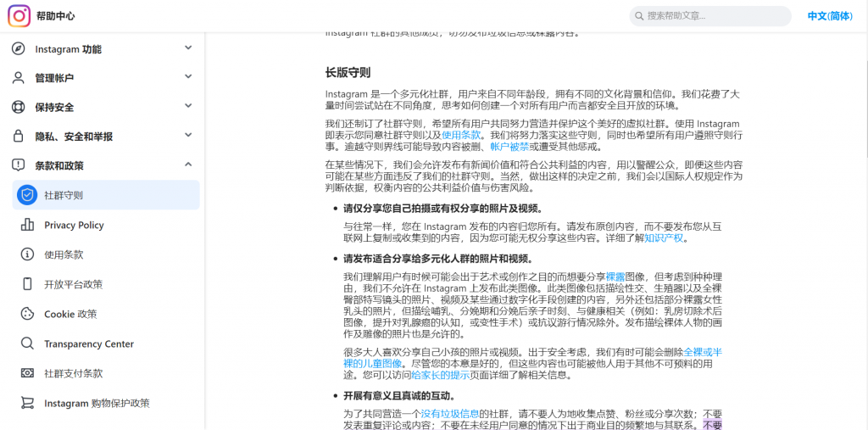
Task: Click the 长版守则 heading
Action: coord(348,73)
